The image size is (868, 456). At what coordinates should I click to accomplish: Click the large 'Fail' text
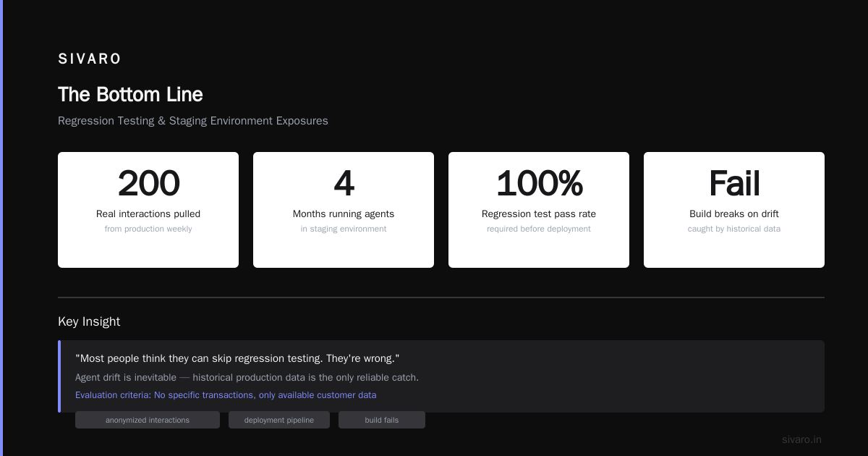tap(734, 183)
